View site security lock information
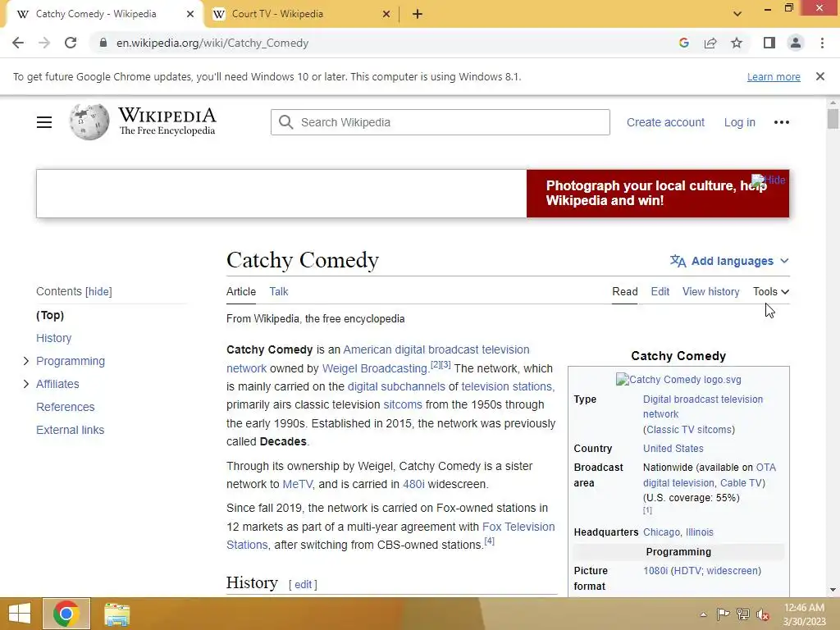The width and height of the screenshot is (840, 630). (x=103, y=43)
